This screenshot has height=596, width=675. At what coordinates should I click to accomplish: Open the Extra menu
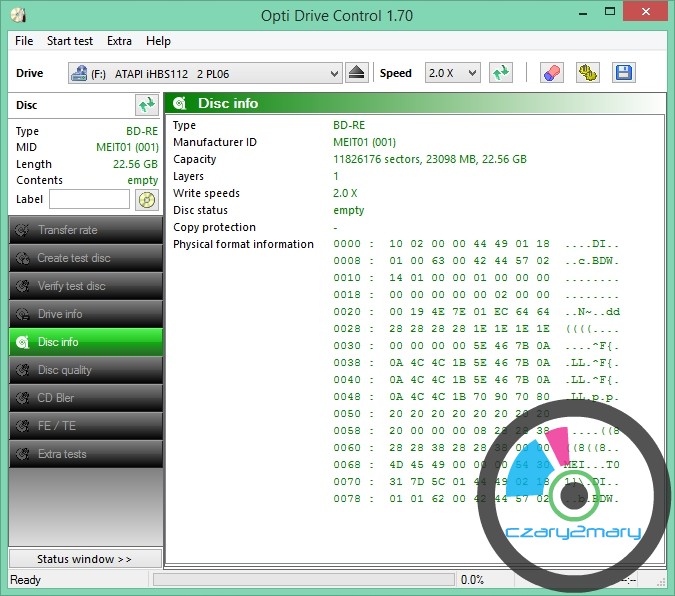point(119,41)
